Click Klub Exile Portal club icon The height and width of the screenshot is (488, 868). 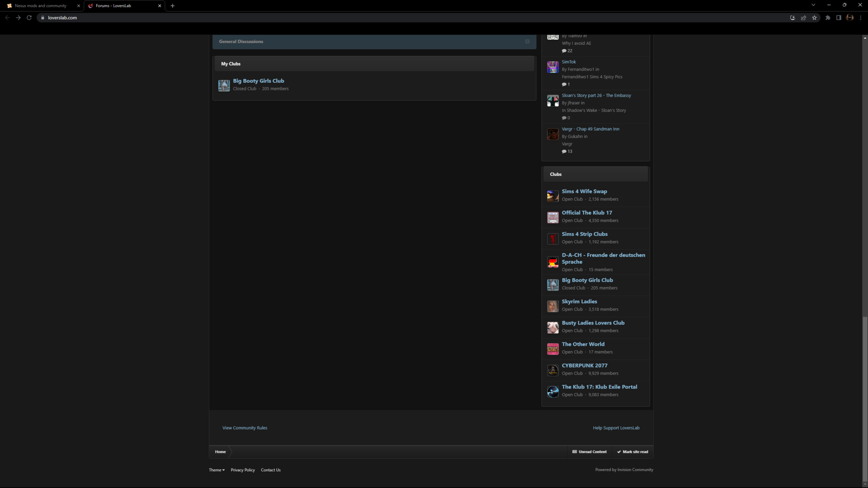[553, 392]
